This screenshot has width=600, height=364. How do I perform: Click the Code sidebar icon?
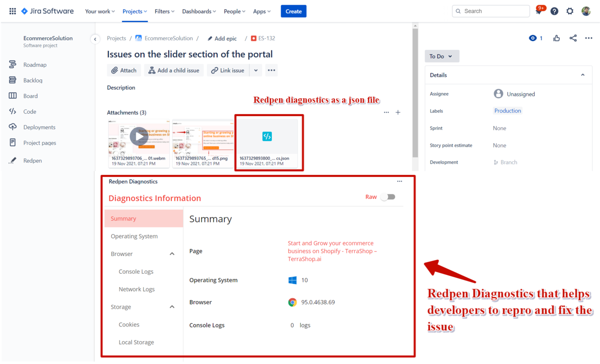pos(12,111)
